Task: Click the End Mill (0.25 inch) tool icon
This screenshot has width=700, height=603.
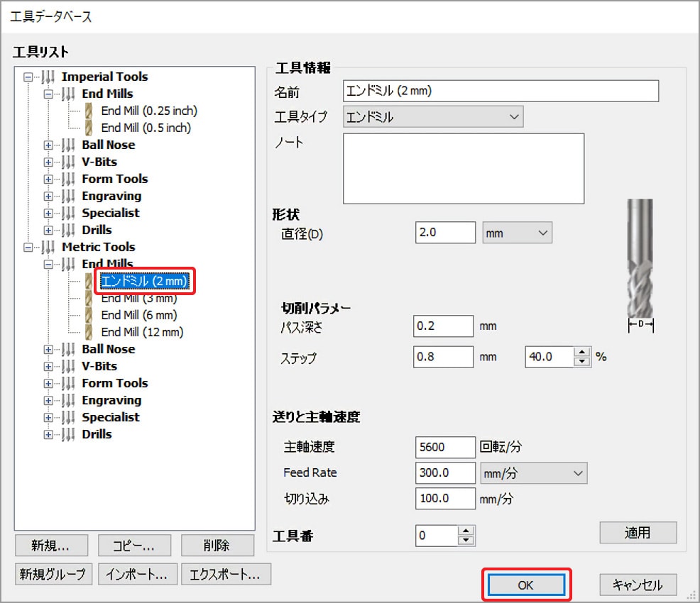Action: click(x=89, y=111)
